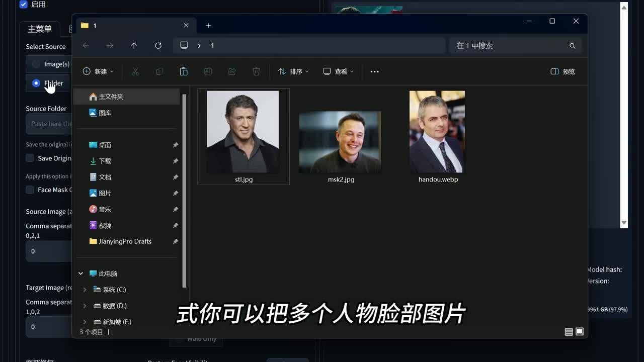
Task: Click the Refresh icon in Explorer
Action: [x=158, y=46]
